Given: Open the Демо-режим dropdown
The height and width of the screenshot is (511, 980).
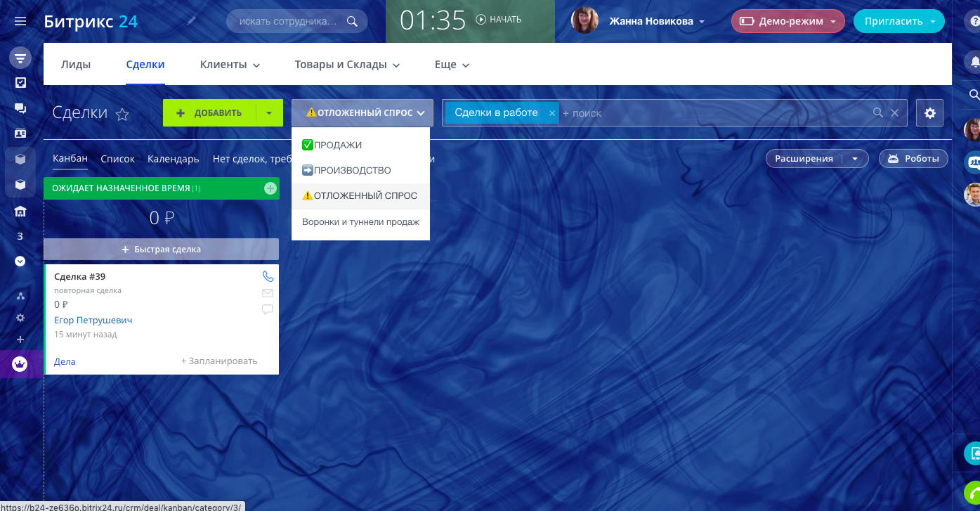Looking at the screenshot, I should 788,21.
